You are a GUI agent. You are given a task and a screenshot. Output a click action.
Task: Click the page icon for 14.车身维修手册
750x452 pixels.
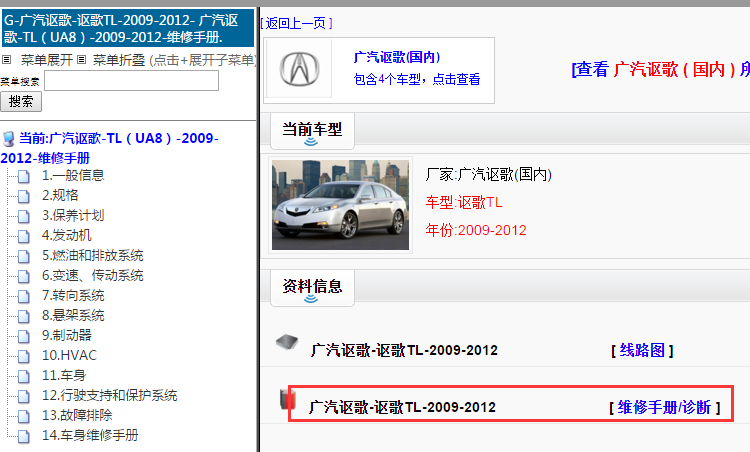tap(23, 437)
